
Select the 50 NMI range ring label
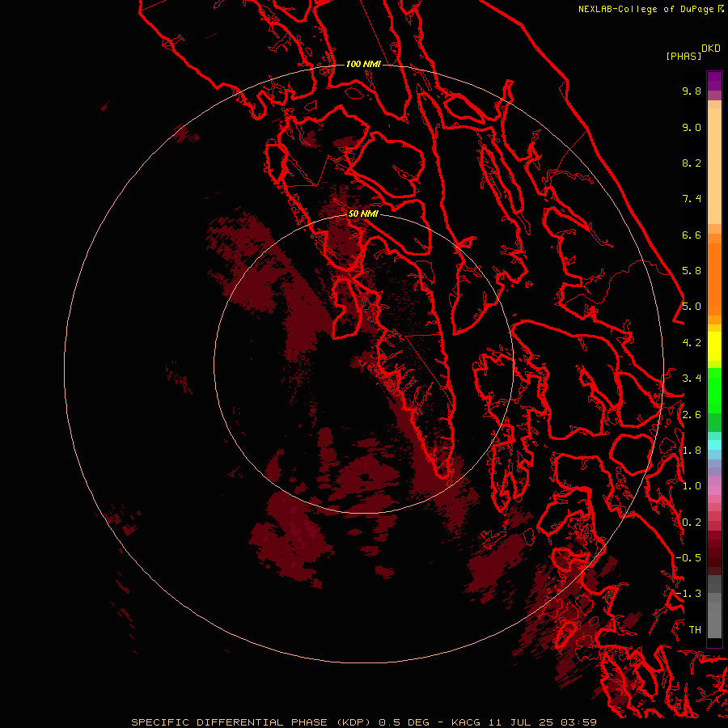[363, 214]
